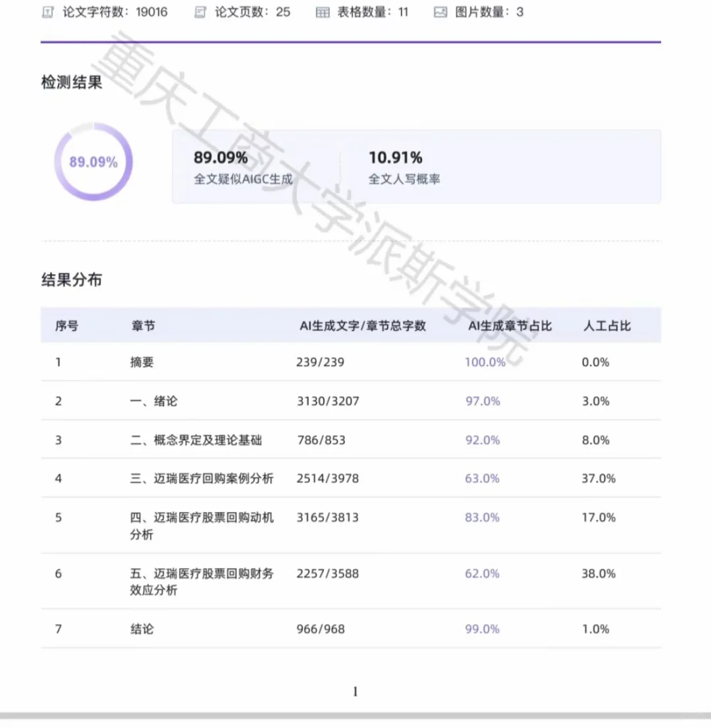This screenshot has height=728, width=711.
Task: Click the character count icon beside 论文字符数
Action: pos(48,12)
